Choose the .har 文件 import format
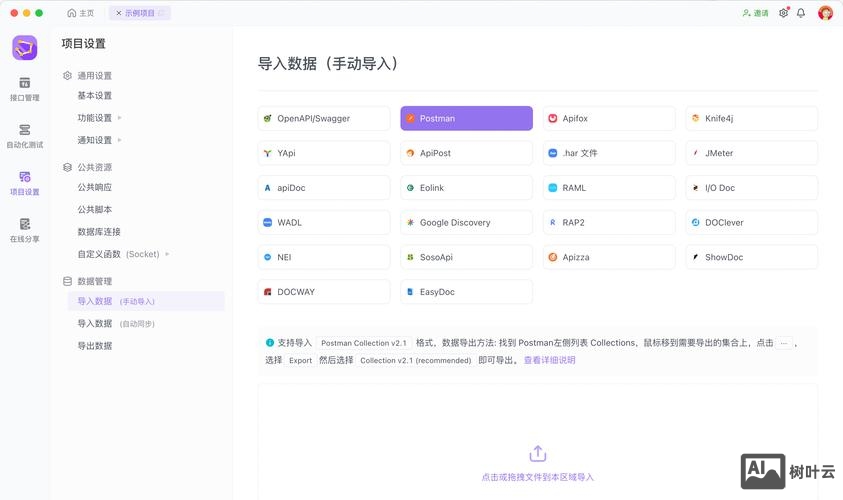Viewport: 843px width, 500px height. (609, 153)
